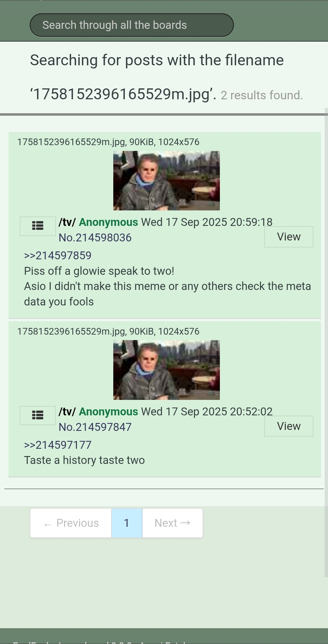328x644 pixels.
Task: Open first post's image thumbnail
Action: tap(166, 181)
